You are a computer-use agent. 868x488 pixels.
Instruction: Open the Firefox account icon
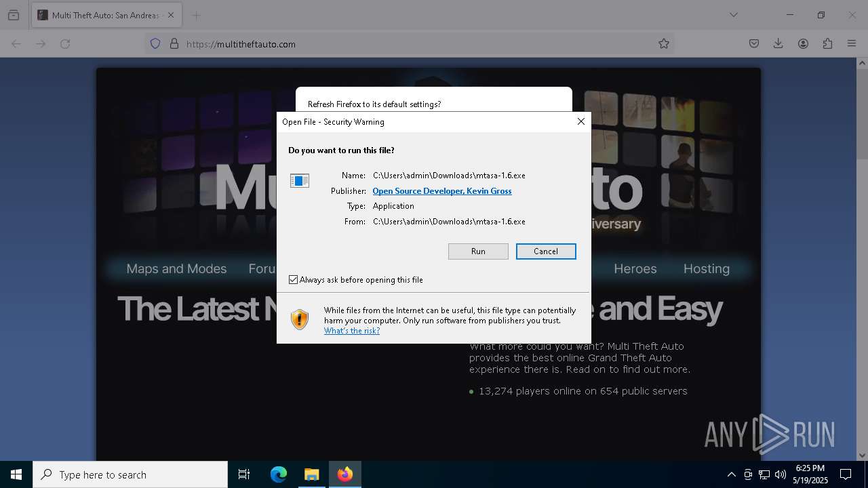(x=803, y=43)
